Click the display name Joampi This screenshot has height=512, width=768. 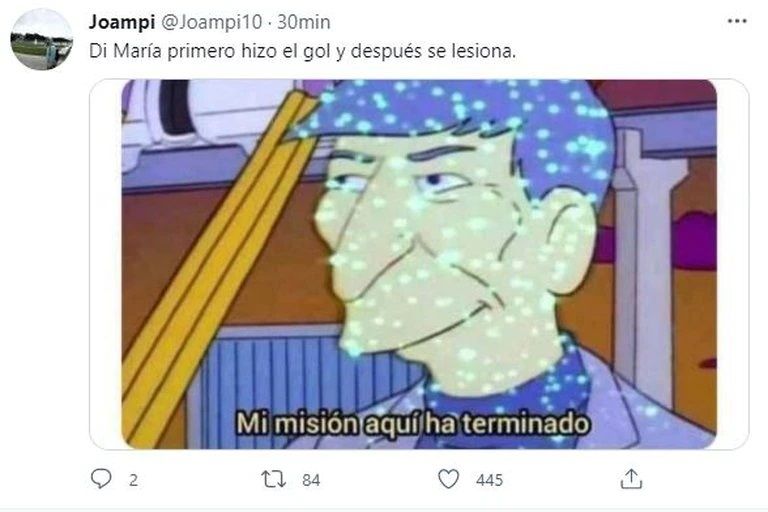(122, 22)
